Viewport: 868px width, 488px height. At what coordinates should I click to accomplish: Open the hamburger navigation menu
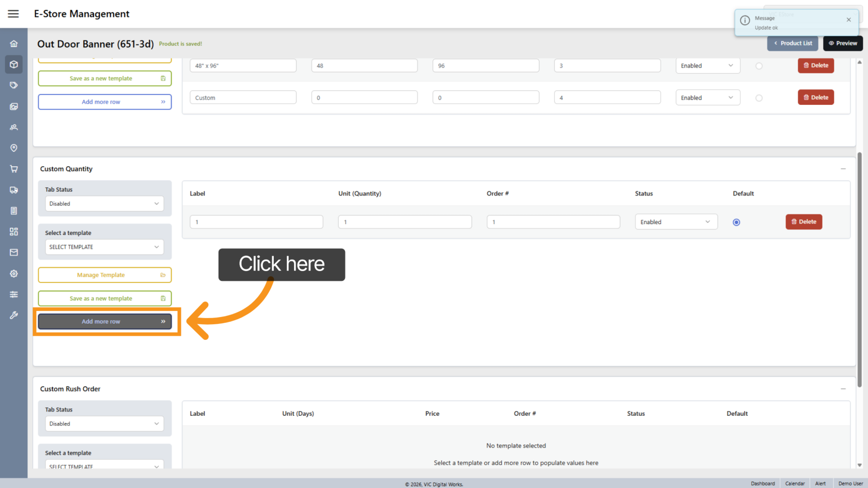(13, 14)
